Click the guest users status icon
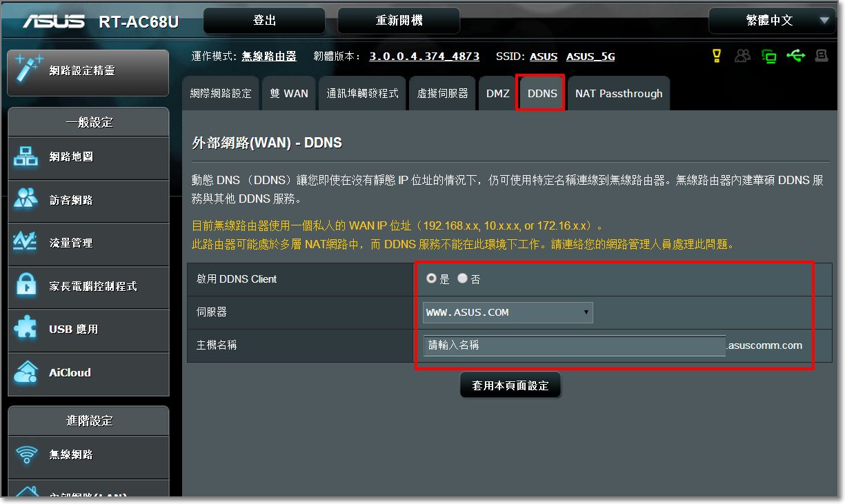 (x=743, y=56)
